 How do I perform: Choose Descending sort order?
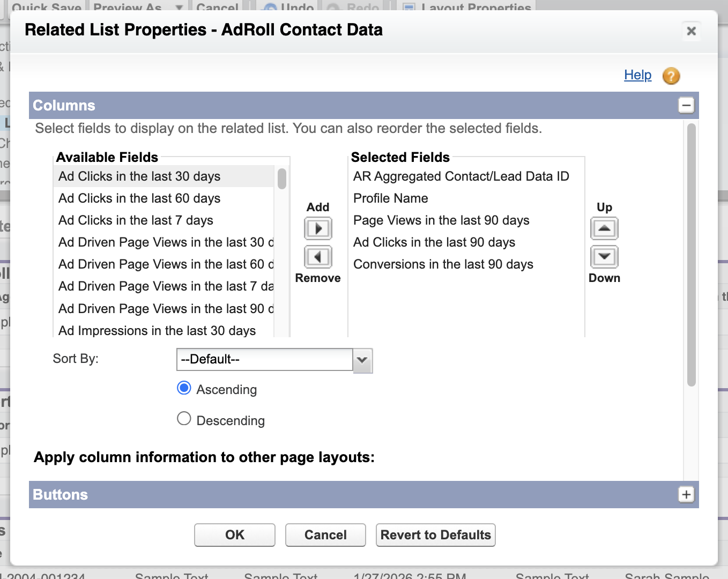[184, 419]
